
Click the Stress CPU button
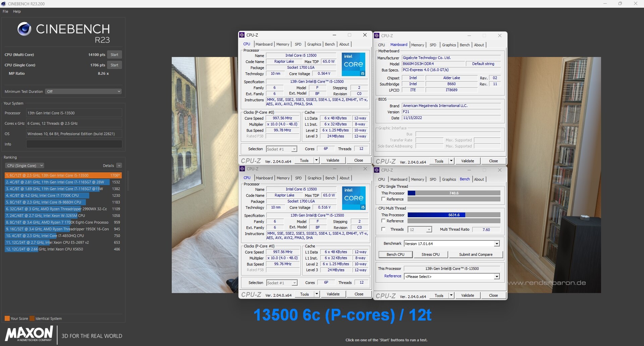pos(430,254)
